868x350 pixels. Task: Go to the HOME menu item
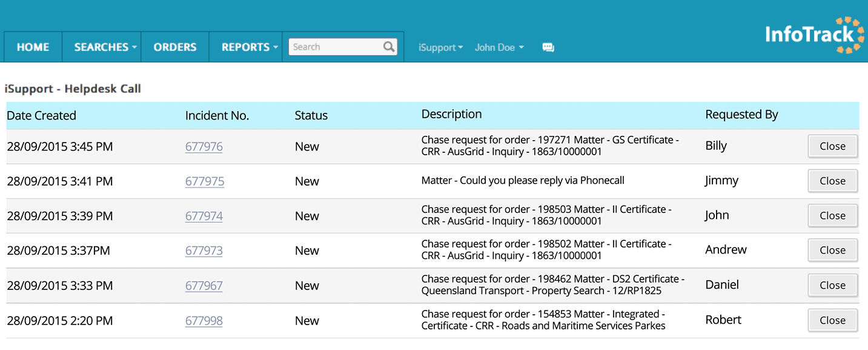click(33, 47)
